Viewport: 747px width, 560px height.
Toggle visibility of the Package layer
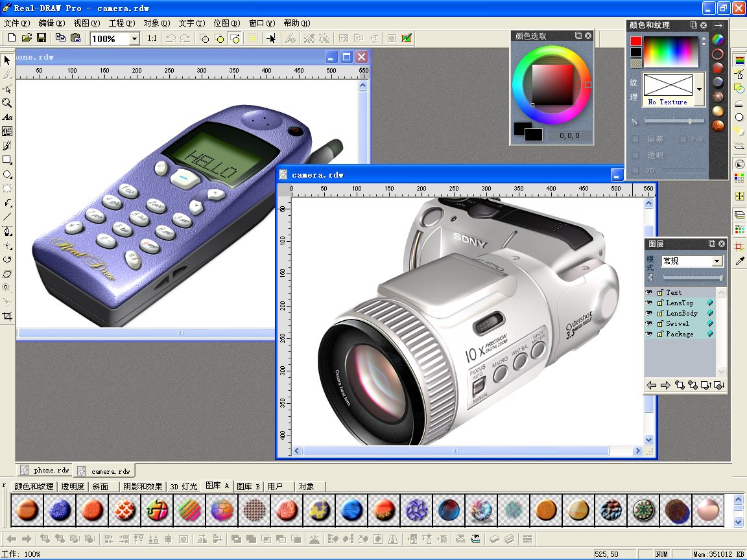point(649,334)
